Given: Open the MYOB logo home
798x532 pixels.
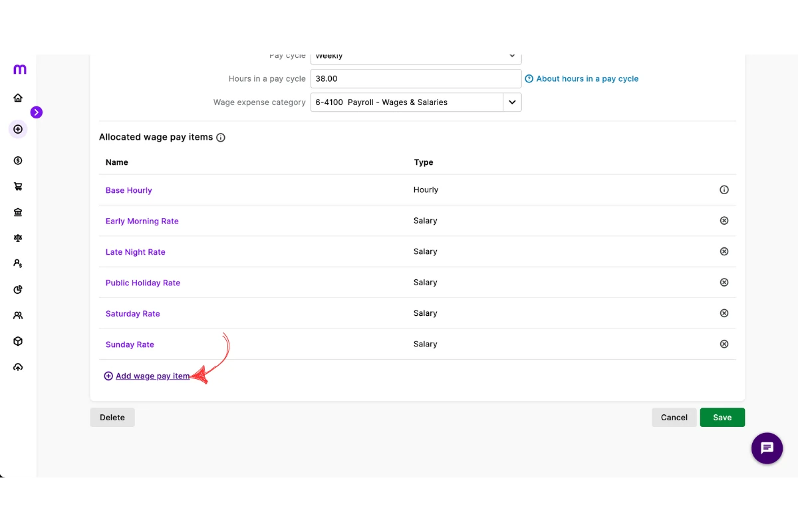Looking at the screenshot, I should [20, 69].
